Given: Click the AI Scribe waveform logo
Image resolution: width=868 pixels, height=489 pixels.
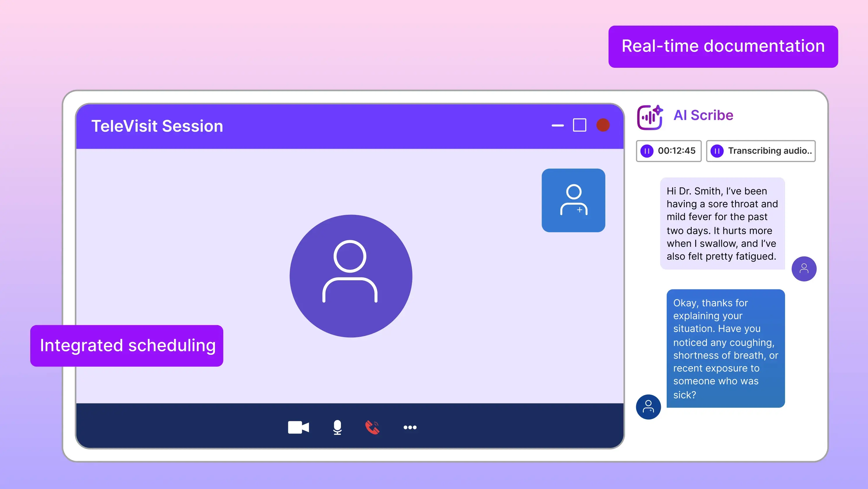Looking at the screenshot, I should tap(650, 117).
